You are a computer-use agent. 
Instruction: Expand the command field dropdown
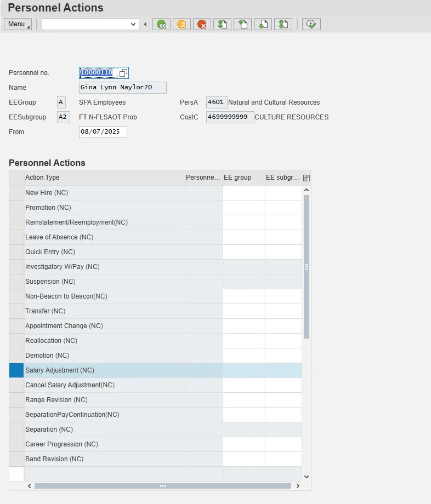133,24
